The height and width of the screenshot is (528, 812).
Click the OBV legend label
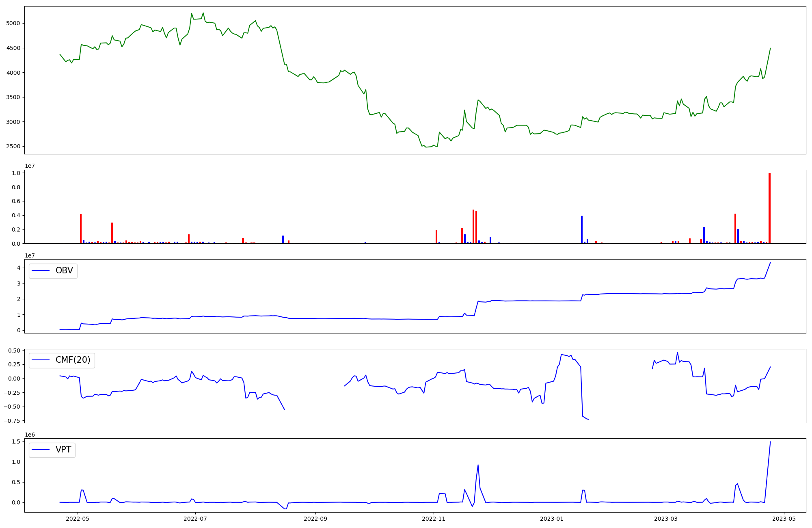click(x=64, y=271)
